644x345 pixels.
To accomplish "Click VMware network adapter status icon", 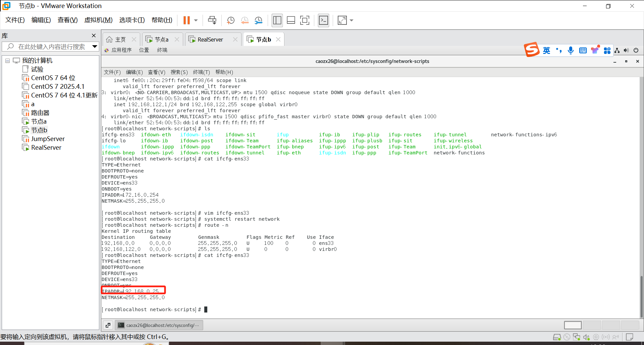I will (x=577, y=337).
